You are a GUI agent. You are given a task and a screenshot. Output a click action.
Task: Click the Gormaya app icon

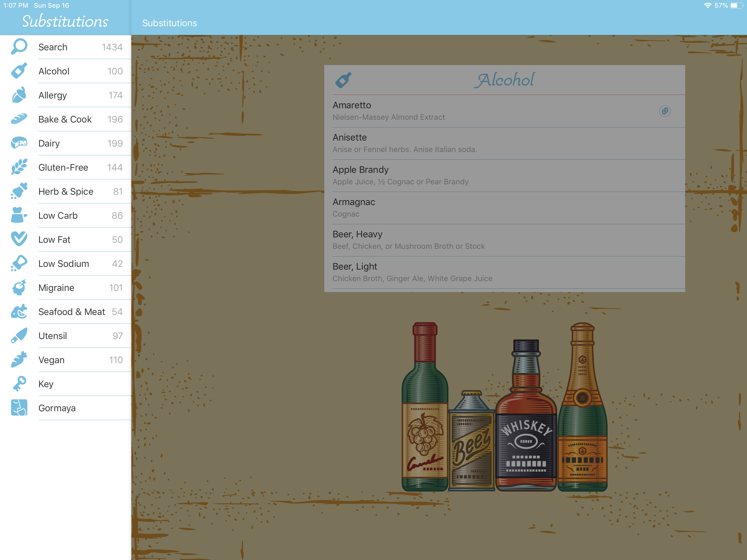tap(19, 408)
